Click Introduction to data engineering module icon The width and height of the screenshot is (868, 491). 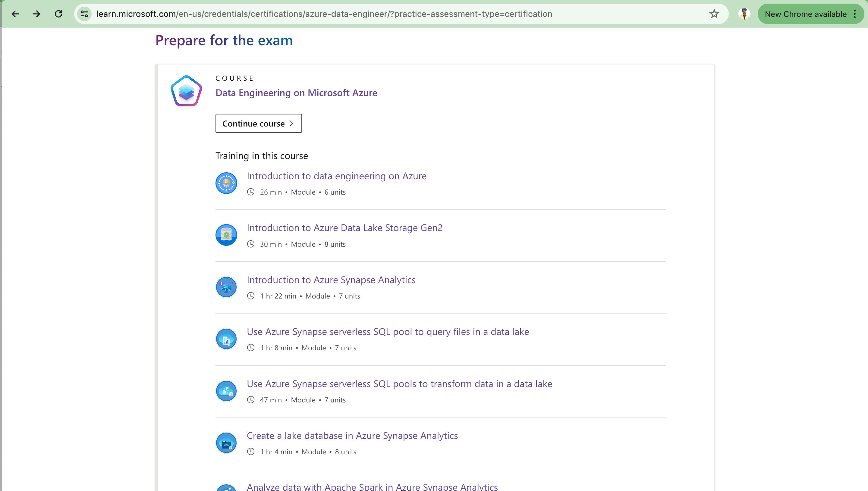click(226, 183)
